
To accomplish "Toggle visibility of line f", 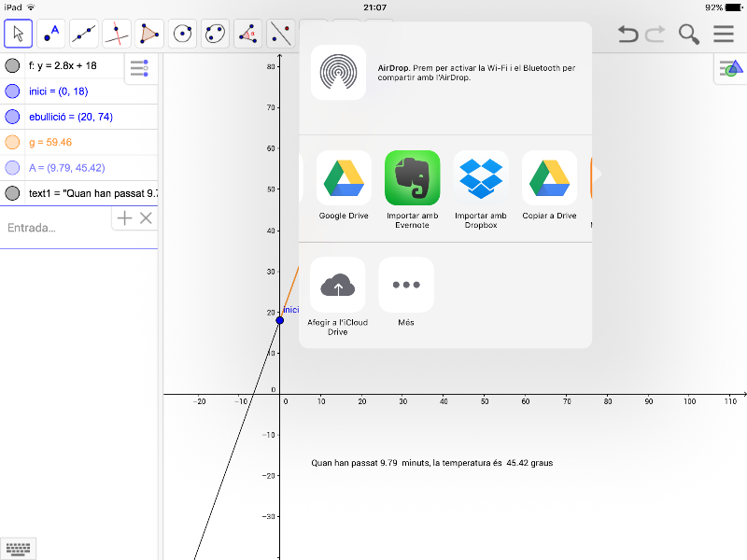I will pyautogui.click(x=12, y=65).
